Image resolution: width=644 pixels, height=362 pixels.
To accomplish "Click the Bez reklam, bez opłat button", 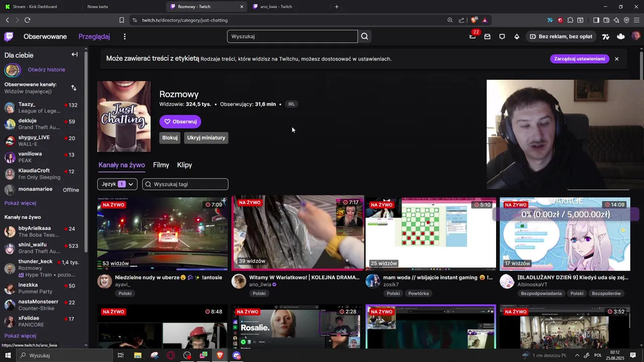I will 560,37.
